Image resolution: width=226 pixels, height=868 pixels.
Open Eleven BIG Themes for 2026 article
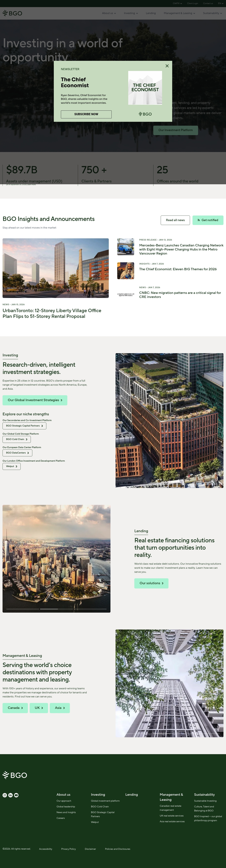[x=178, y=269]
